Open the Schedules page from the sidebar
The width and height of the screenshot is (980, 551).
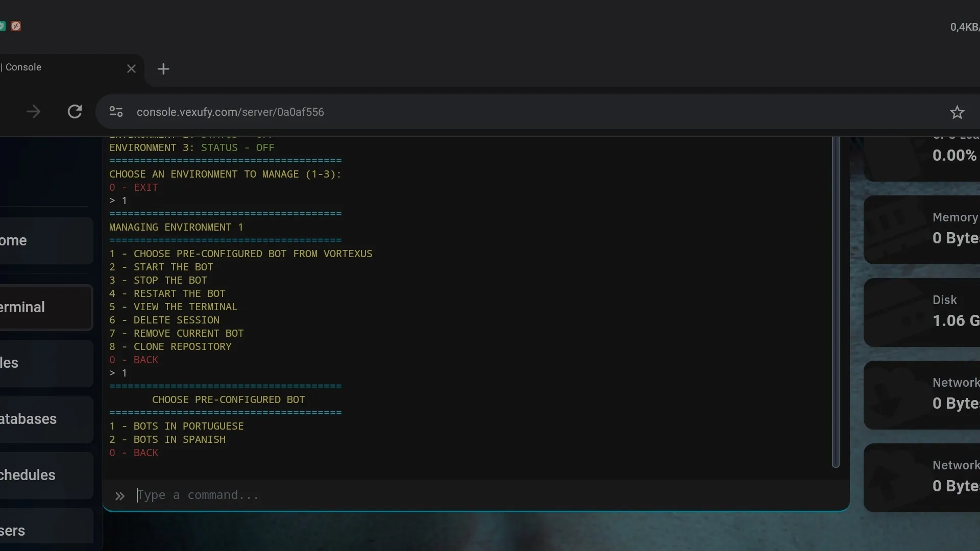31,475
